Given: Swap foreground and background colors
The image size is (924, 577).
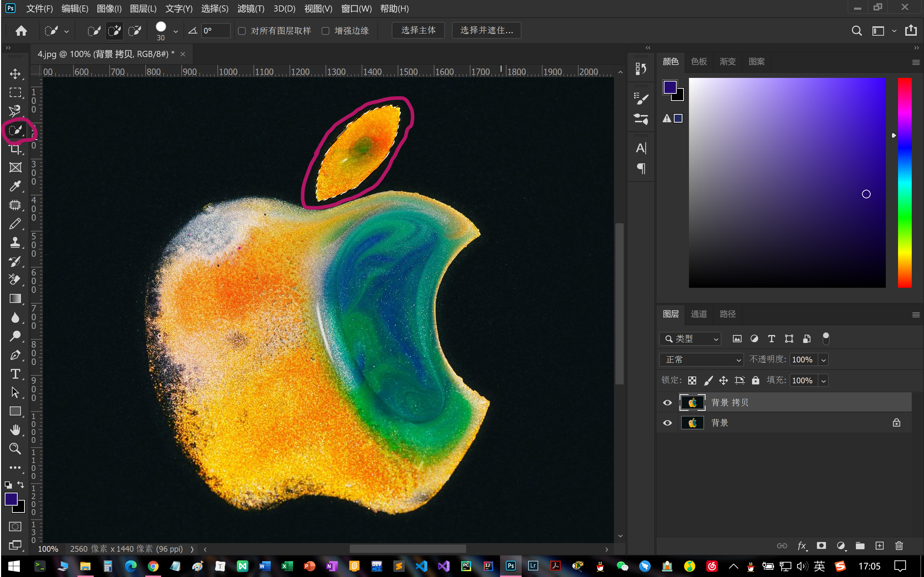Looking at the screenshot, I should (x=21, y=485).
